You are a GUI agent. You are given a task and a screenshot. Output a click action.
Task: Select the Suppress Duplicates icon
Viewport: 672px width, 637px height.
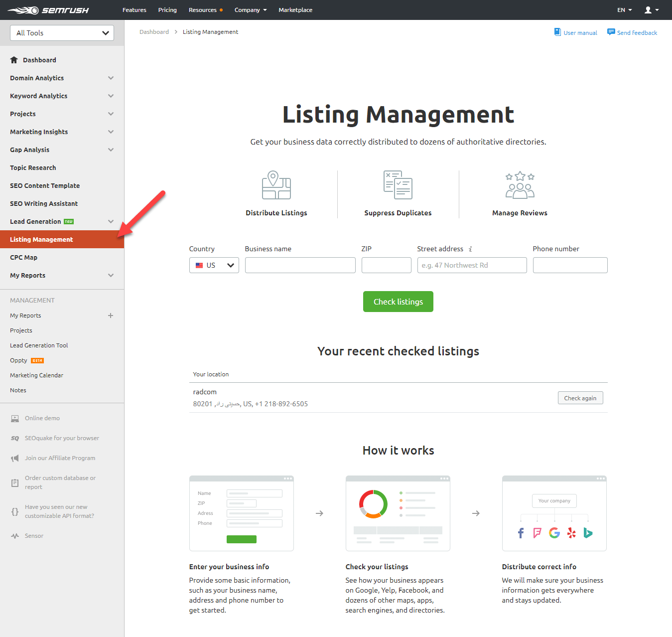[398, 185]
